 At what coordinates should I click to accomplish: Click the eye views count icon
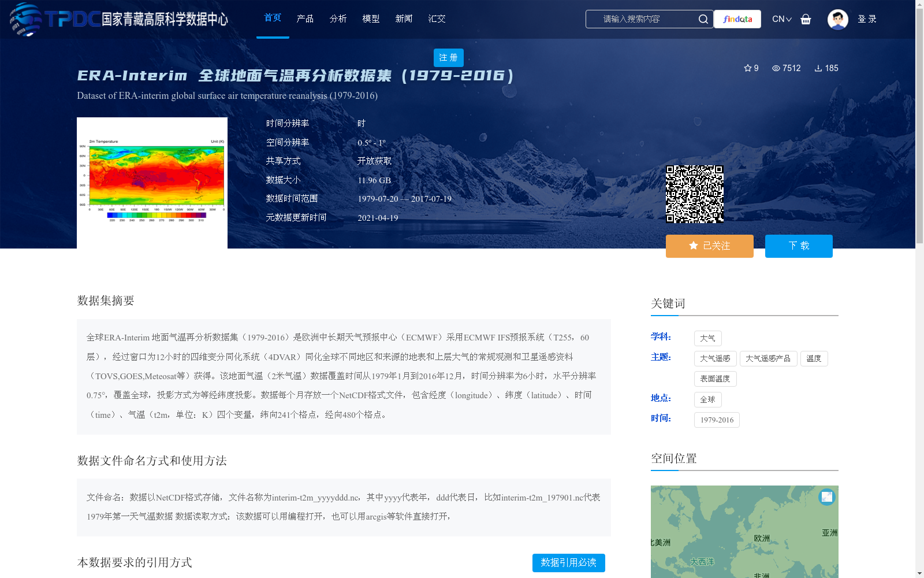776,68
